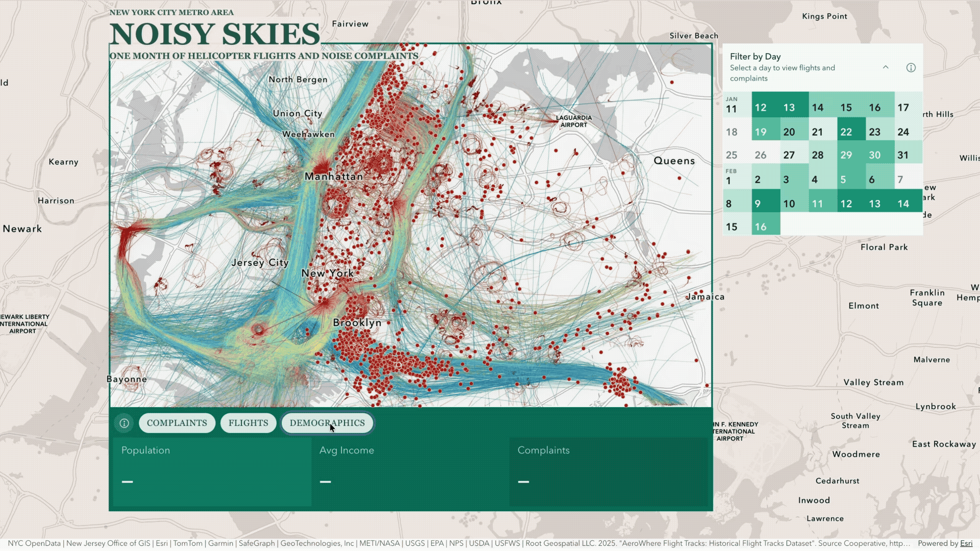Click the North Bergen map label
Screen dimensions: 980x551
pyautogui.click(x=298, y=80)
